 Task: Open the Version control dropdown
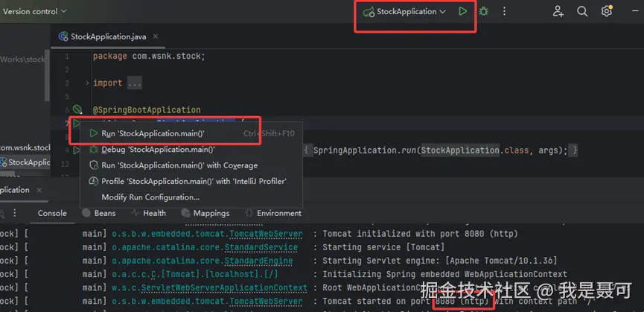34,11
